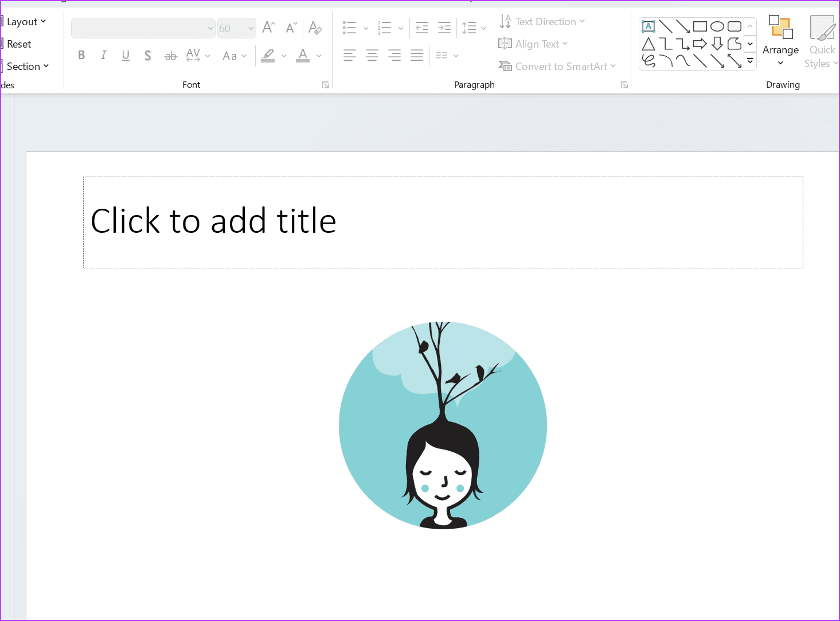Screen dimensions: 840x621
Task: Select the Oval shape in shapes gallery
Action: (x=717, y=26)
